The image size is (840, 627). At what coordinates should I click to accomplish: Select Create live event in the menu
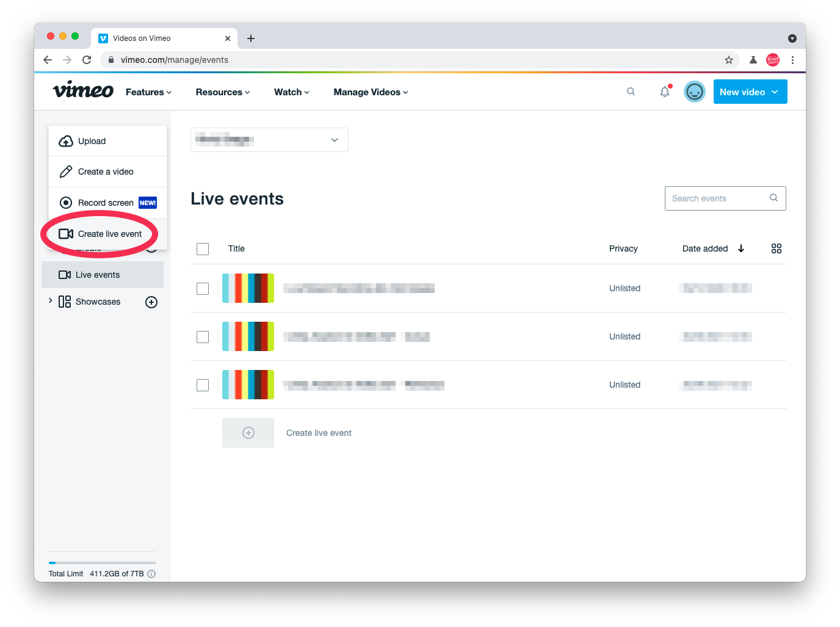click(x=110, y=234)
